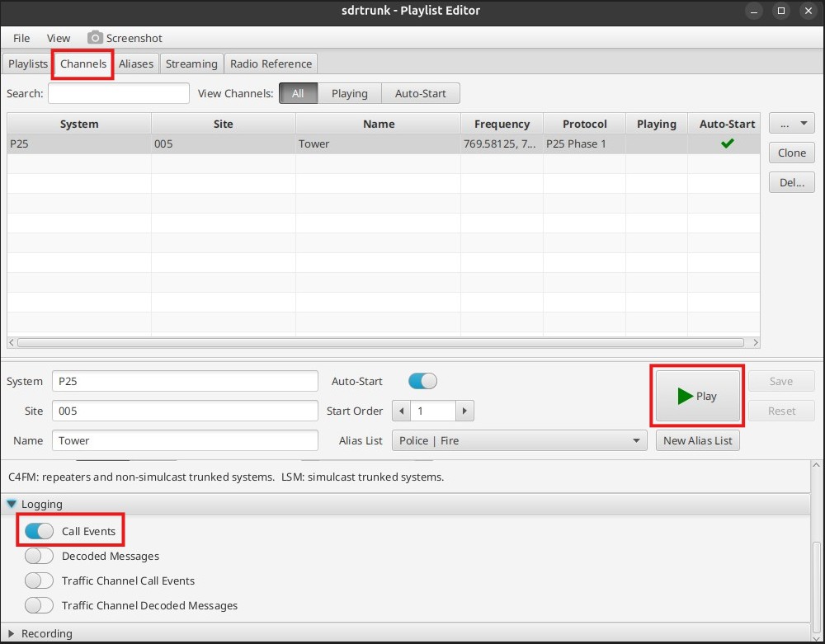Viewport: 825px width, 644px height.
Task: Switch to the Channels tab
Action: 83,63
